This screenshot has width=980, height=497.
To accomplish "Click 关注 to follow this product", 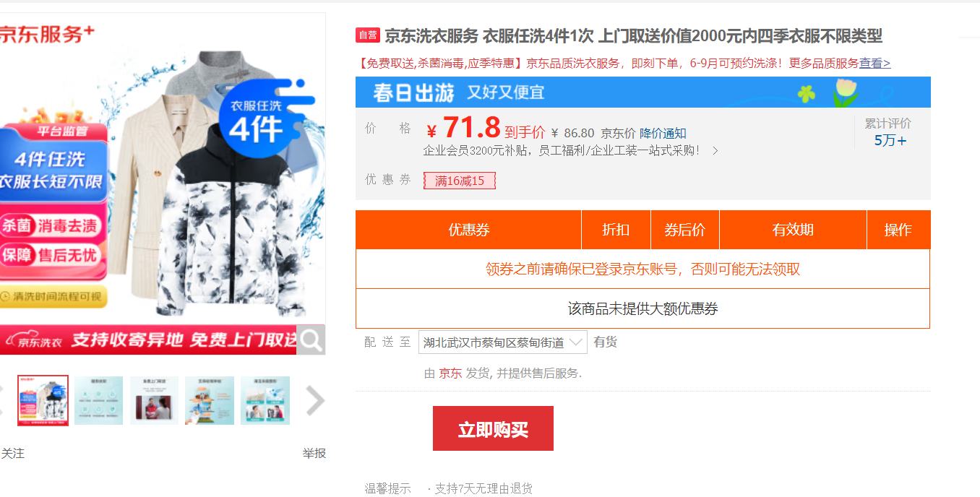I will (x=13, y=454).
